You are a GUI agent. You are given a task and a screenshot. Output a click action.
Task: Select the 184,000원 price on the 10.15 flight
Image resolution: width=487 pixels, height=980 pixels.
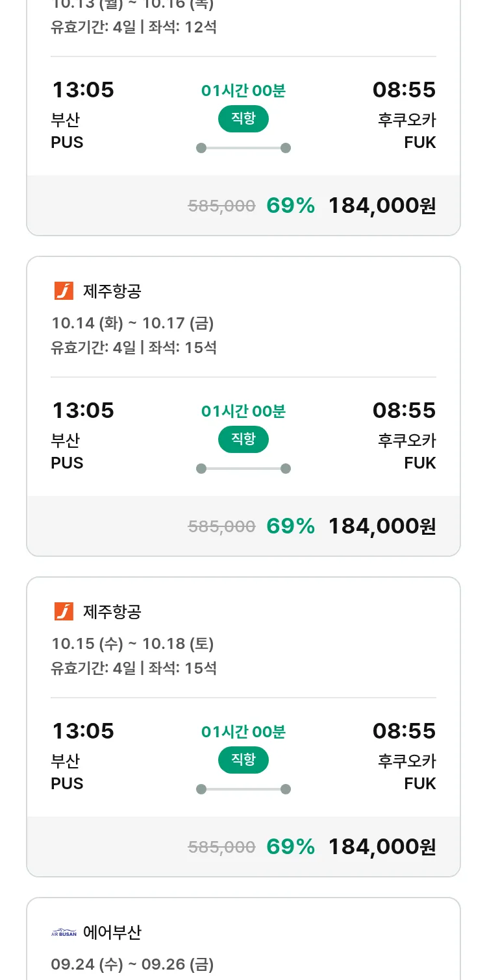[382, 846]
